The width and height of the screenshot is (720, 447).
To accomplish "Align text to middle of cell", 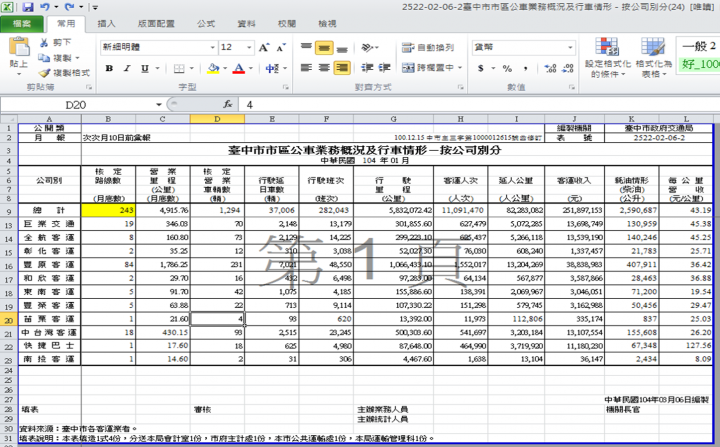I will (x=324, y=47).
